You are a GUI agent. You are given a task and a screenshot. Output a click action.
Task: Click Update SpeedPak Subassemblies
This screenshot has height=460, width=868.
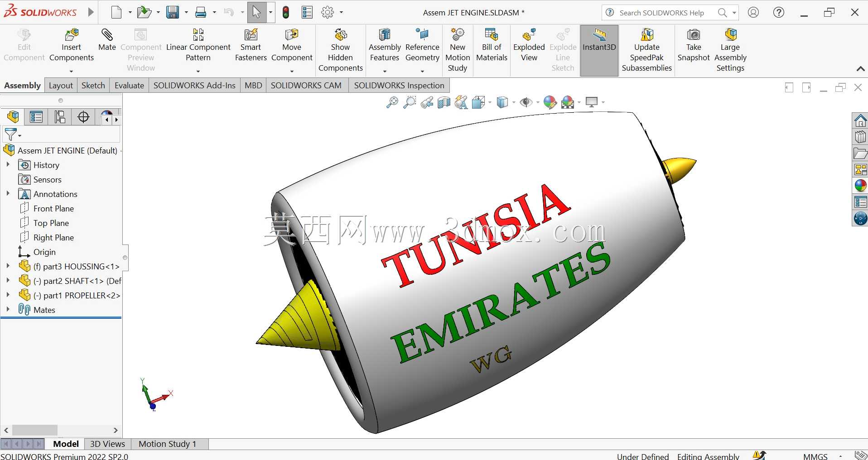647,50
